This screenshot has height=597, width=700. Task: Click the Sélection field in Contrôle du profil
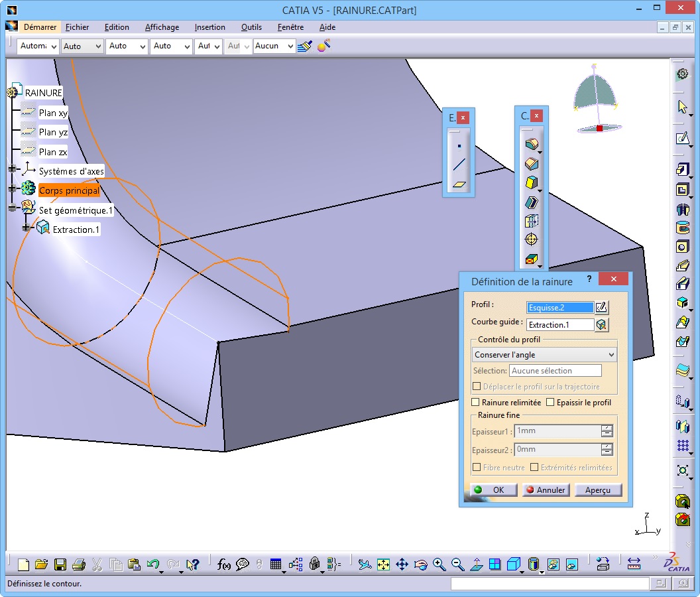pyautogui.click(x=555, y=370)
